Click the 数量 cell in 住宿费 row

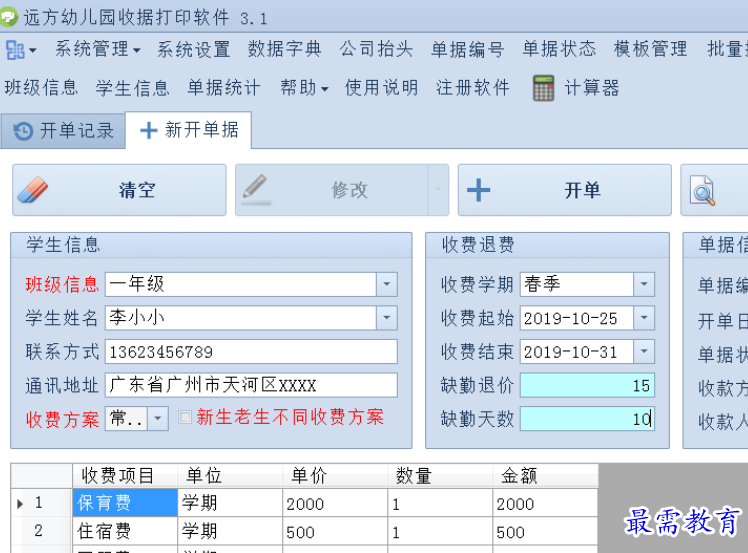click(440, 531)
